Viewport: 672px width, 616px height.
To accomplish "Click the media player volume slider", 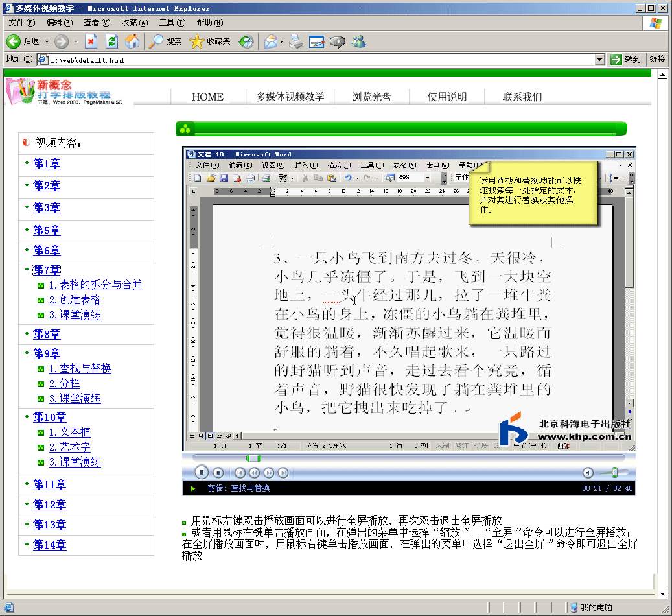I will pos(614,473).
